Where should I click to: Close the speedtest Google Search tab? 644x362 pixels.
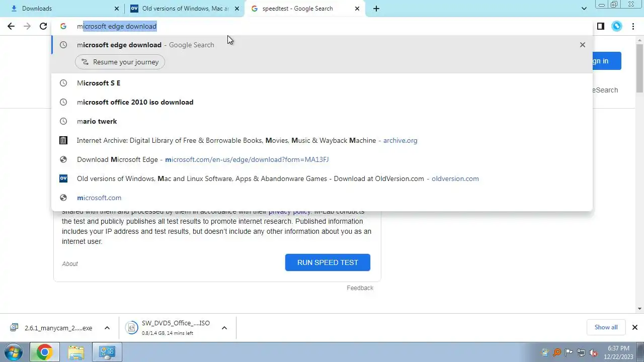(x=357, y=9)
